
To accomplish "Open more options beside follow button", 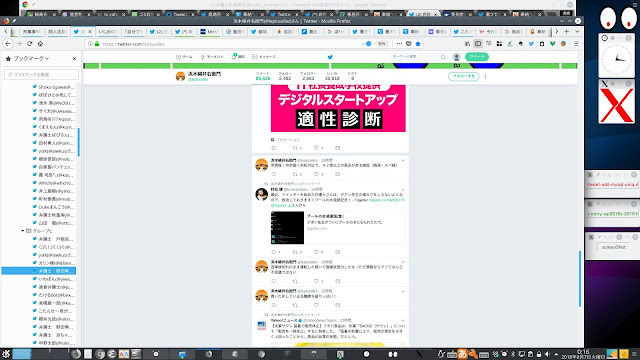I will (x=485, y=76).
